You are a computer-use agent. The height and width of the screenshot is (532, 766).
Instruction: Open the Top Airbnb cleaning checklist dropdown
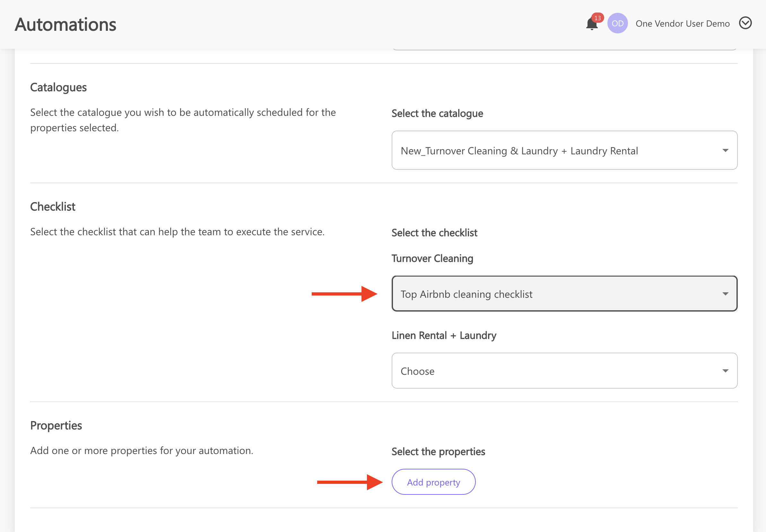pyautogui.click(x=564, y=294)
